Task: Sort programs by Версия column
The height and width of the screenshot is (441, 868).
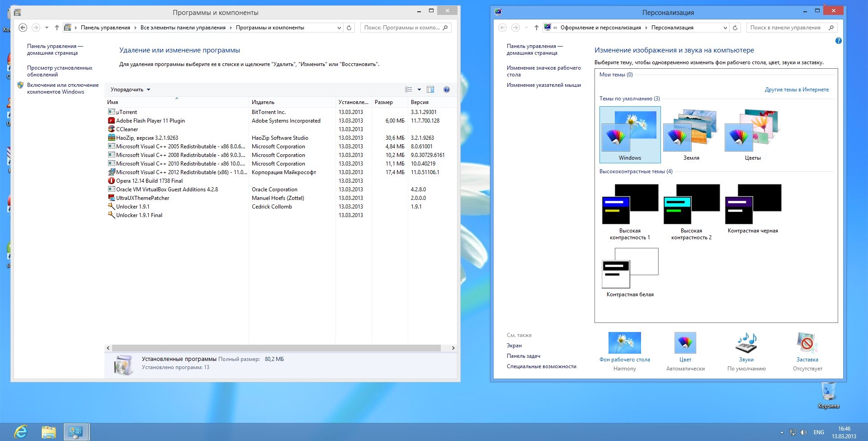Action: point(432,102)
